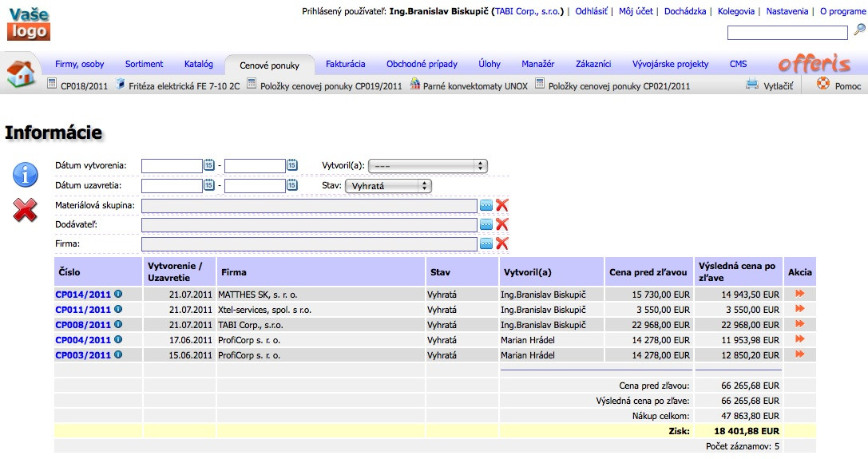868x459 pixels.
Task: Open quote CP003/2011 link
Action: 83,355
